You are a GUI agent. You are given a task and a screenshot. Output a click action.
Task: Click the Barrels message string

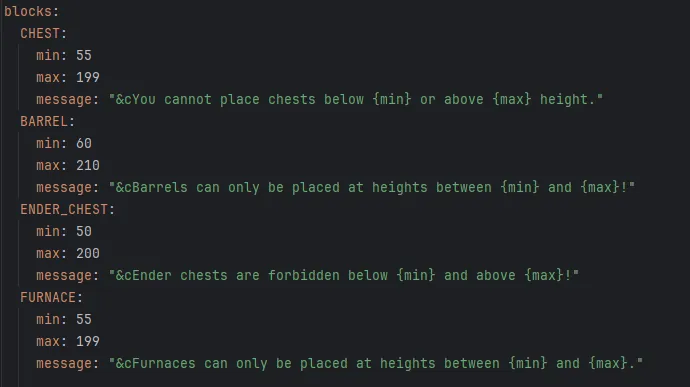point(371,188)
